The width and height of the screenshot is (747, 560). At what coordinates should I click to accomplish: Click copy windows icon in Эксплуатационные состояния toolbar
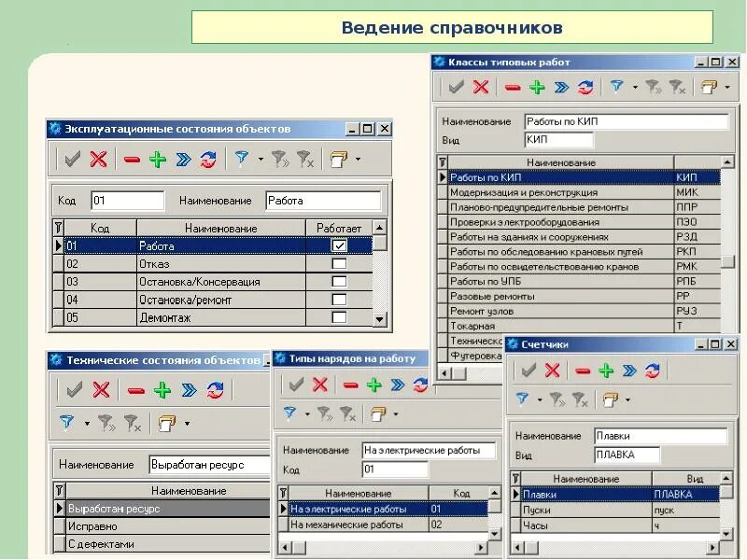(338, 159)
